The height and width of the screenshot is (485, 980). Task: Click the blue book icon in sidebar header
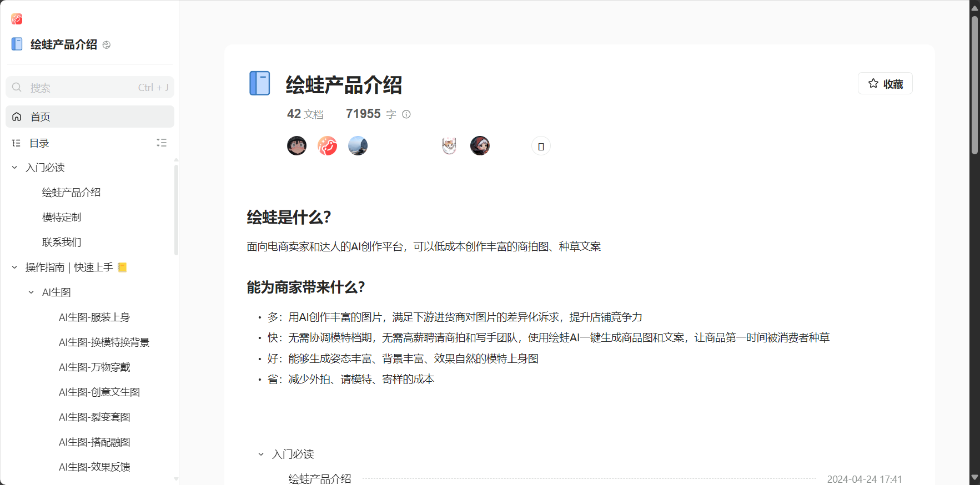pyautogui.click(x=17, y=44)
